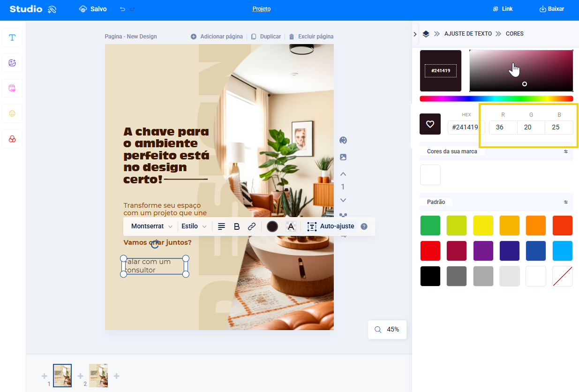Open the brand colors circles tool in sidebar

12,139
